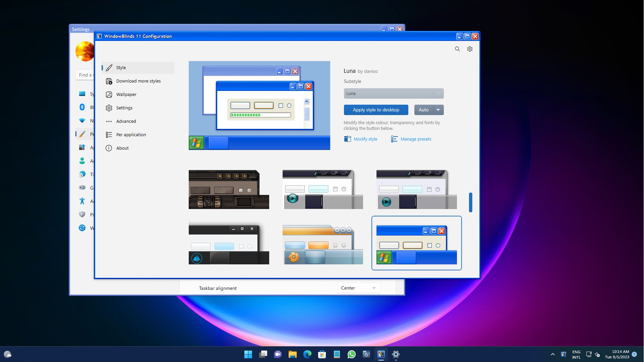Click the clock showing 10:14 AM

click(x=617, y=354)
